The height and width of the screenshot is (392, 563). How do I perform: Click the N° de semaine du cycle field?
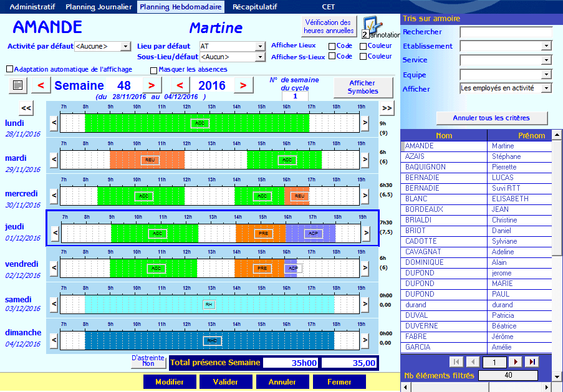point(295,96)
